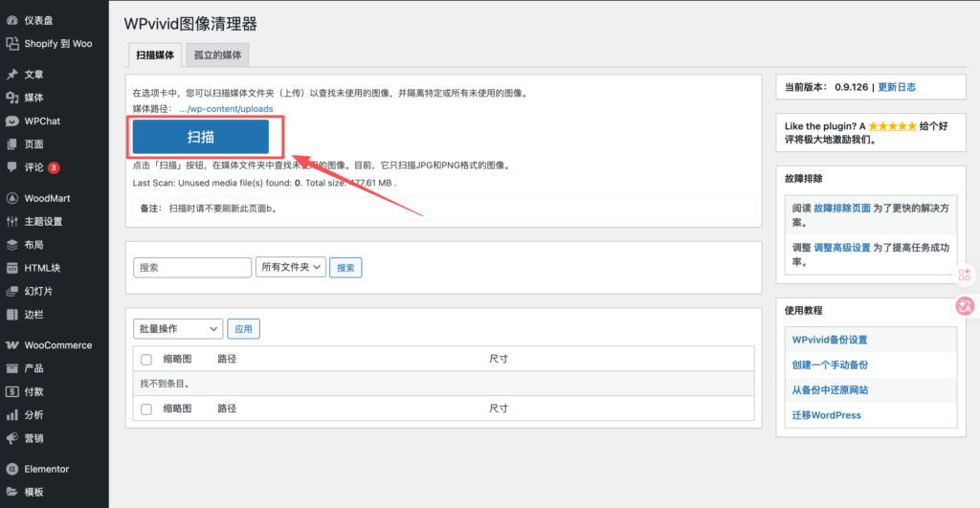Viewport: 980px width, 508px height.
Task: Click the 布局 layers icon
Action: 11,245
